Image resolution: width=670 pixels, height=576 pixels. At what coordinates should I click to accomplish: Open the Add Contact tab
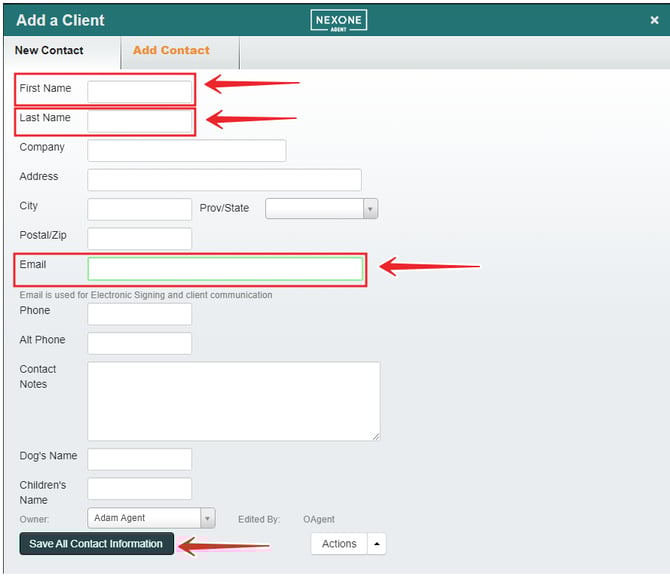tap(171, 51)
